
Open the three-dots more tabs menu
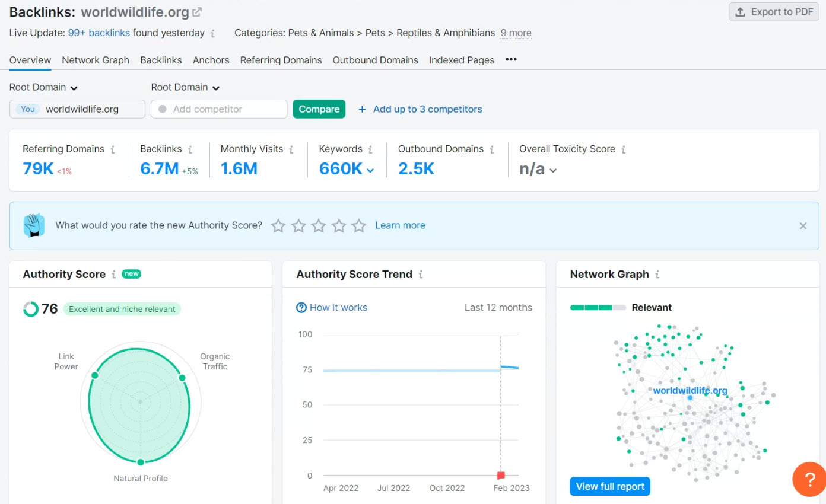click(511, 59)
